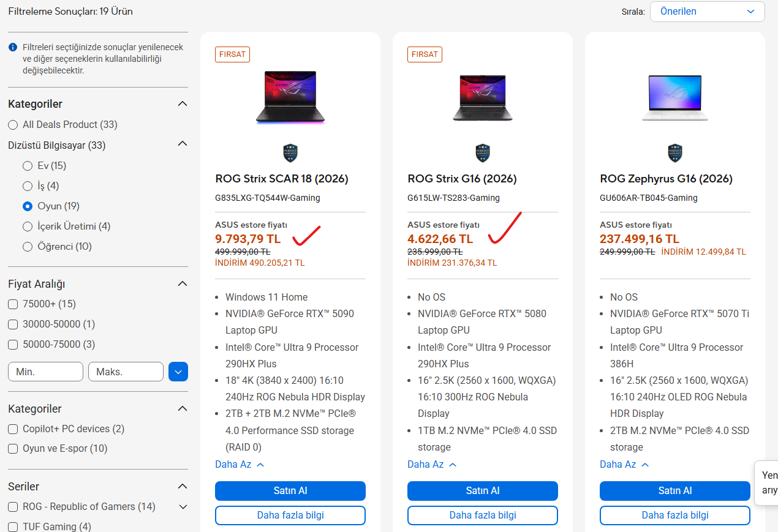Collapse the Seriler filter section
Screen dimensions: 778x532
tap(183, 486)
